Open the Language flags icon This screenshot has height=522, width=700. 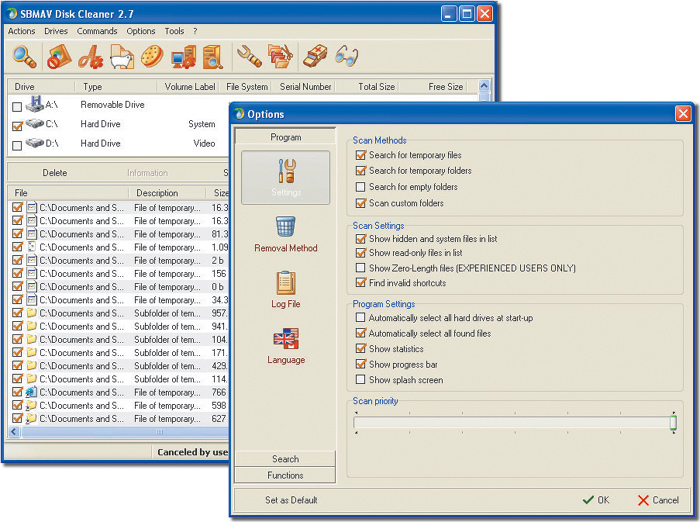click(286, 339)
